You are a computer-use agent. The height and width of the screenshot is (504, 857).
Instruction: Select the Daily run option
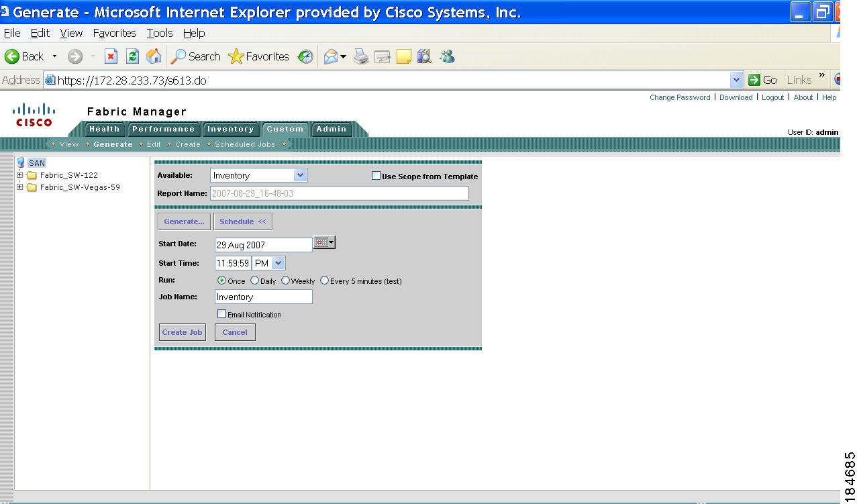[254, 281]
